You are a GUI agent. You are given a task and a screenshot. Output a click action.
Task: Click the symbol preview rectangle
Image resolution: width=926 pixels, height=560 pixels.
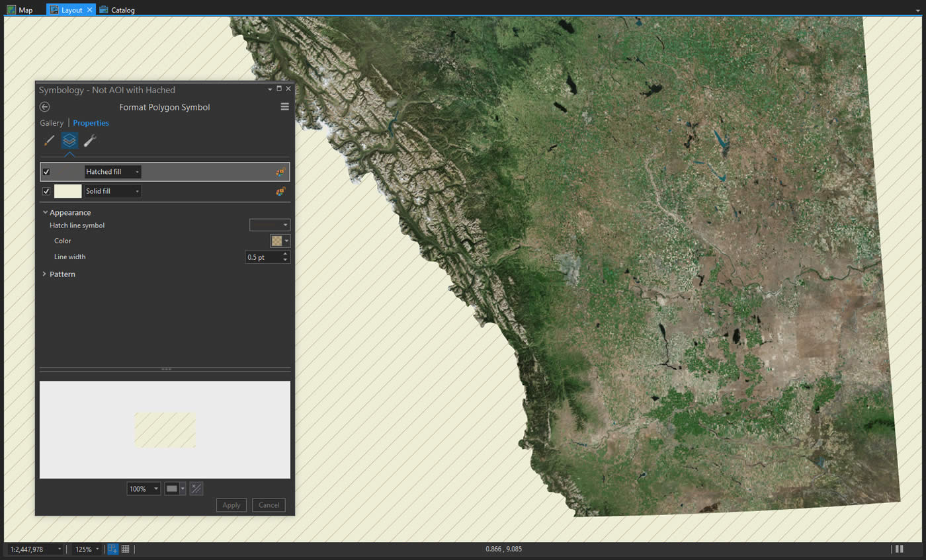click(x=165, y=430)
